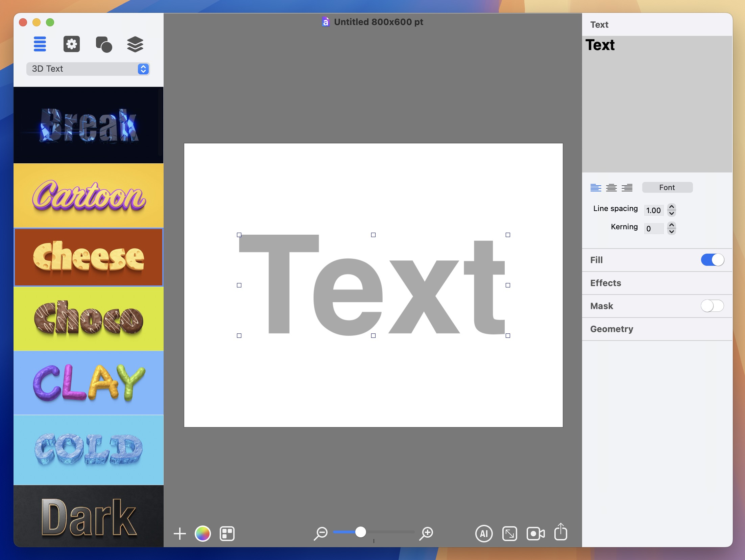Click the Clay 3D text style thumbnail
This screenshot has height=560, width=745.
(x=88, y=385)
